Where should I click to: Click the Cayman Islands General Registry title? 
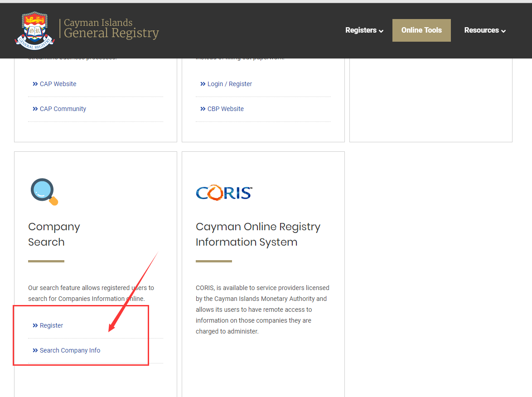pos(111,29)
